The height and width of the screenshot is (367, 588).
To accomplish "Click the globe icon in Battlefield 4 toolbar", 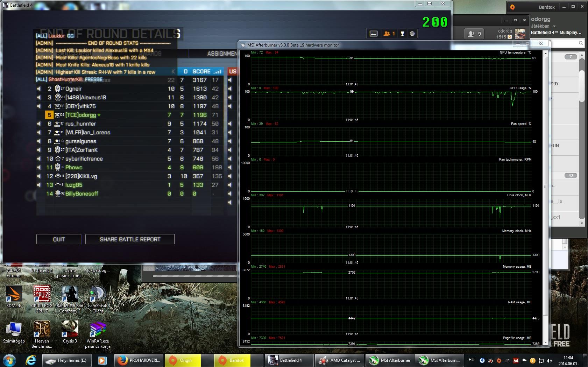I will 412,34.
